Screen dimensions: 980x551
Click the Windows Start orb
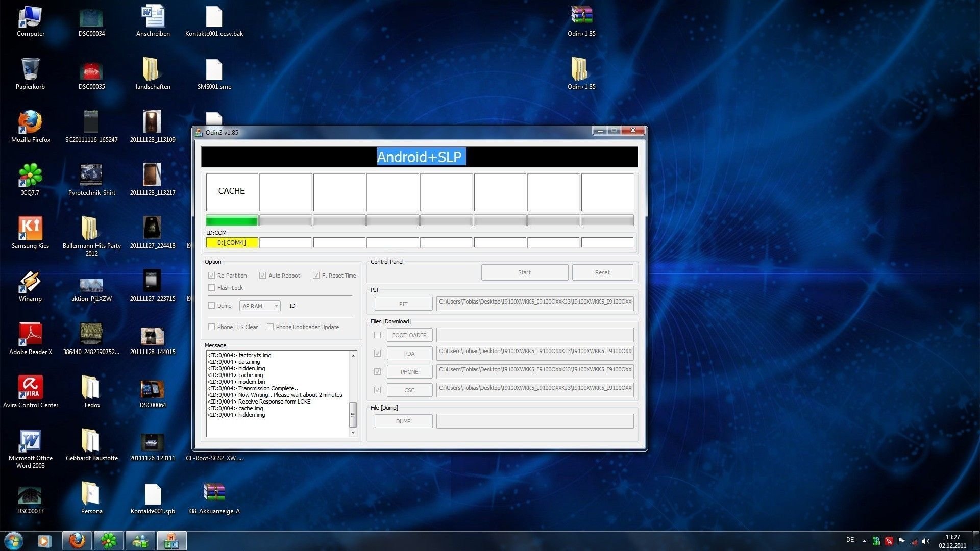[13, 541]
